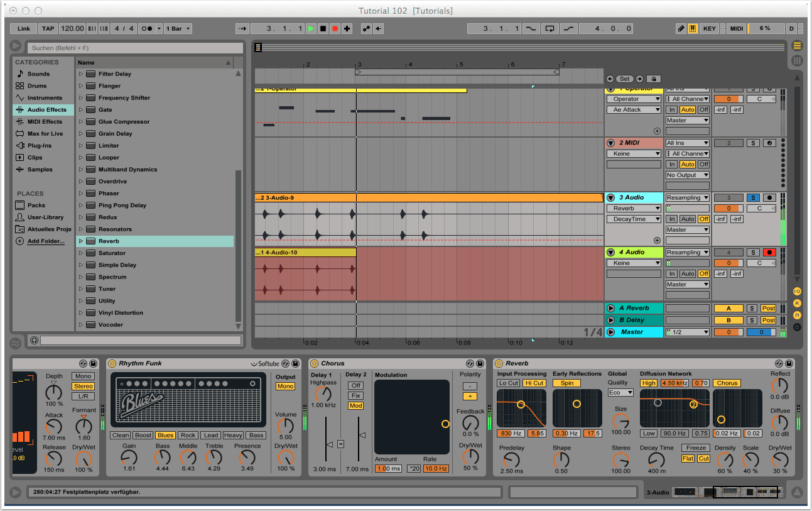Image resolution: width=812 pixels, height=511 pixels.
Task: Enable Freeze in the Reverb device
Action: 696,448
